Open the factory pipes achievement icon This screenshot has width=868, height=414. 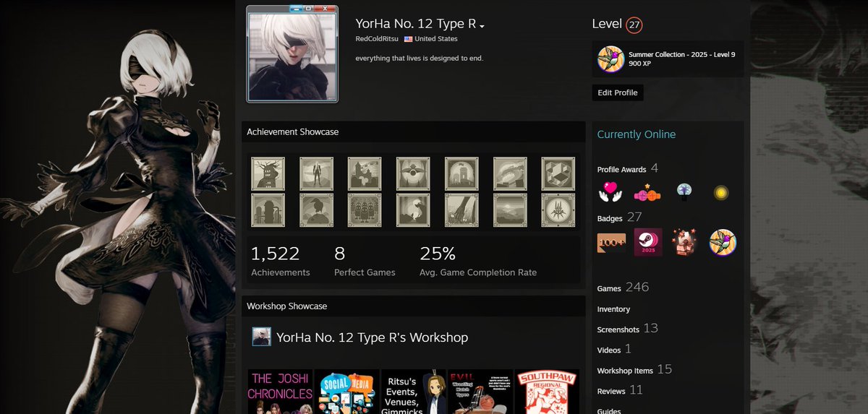pos(268,210)
